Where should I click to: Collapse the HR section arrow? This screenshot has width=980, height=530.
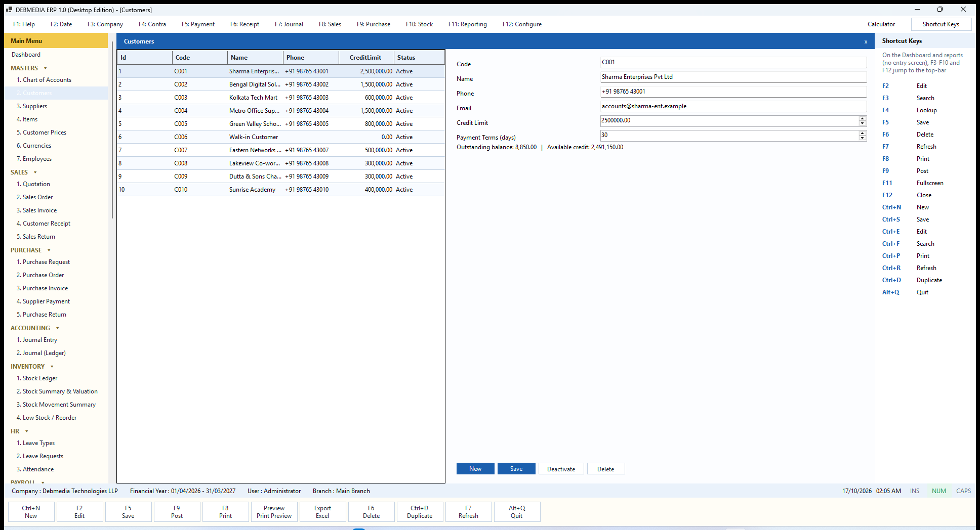click(x=27, y=431)
